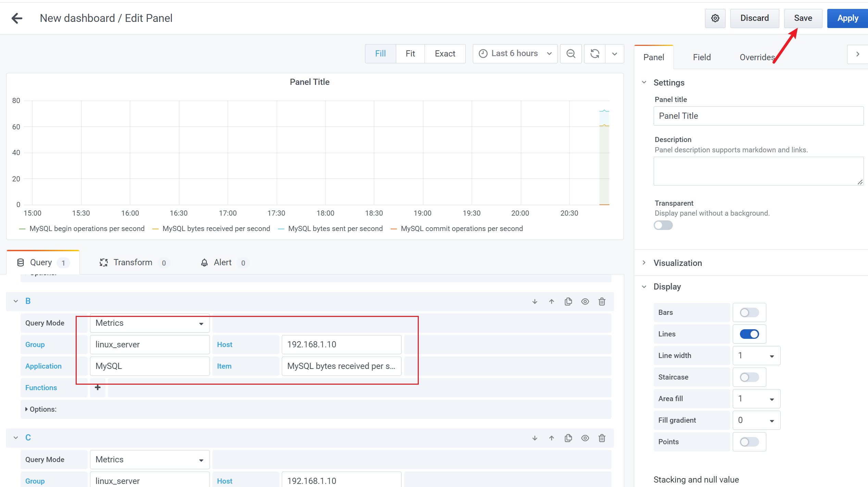This screenshot has height=487, width=868.
Task: Click the Panel title input field
Action: (758, 116)
